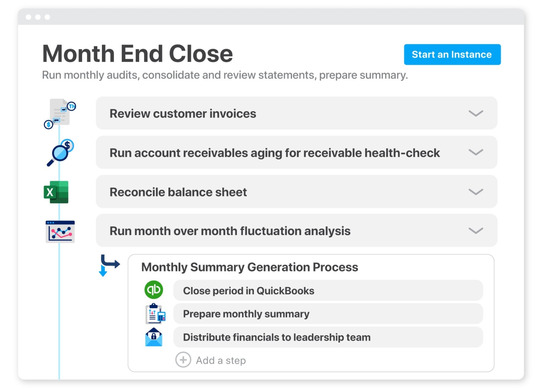Image resolution: width=538 pixels, height=392 pixels.
Task: Click the locked envelope distribution icon
Action: (x=154, y=337)
